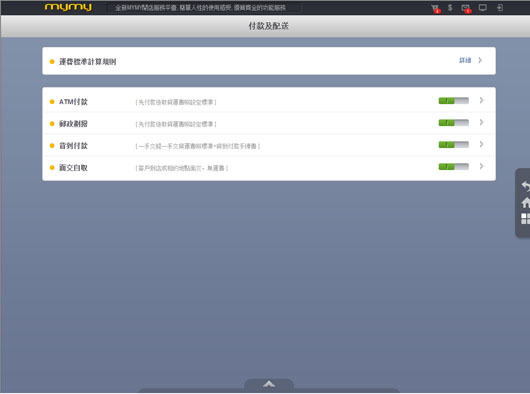
Task: Click the back arrow in side panel
Action: [526, 186]
